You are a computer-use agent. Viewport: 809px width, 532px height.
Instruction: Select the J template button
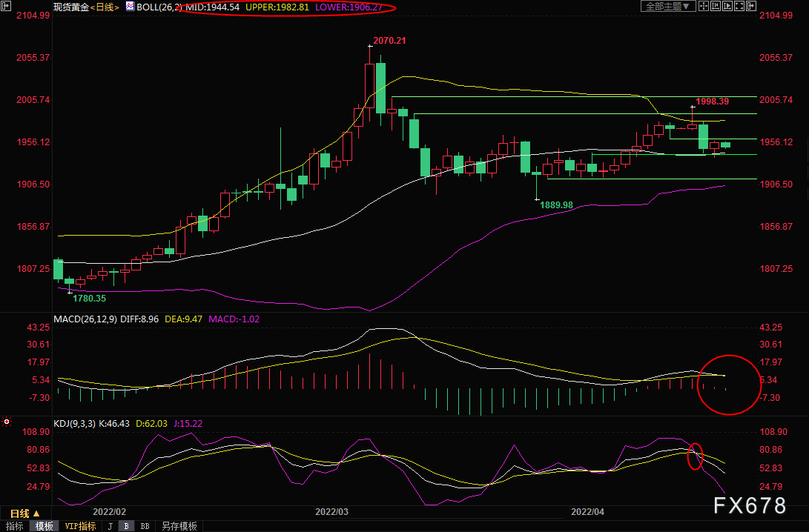pyautogui.click(x=110, y=526)
